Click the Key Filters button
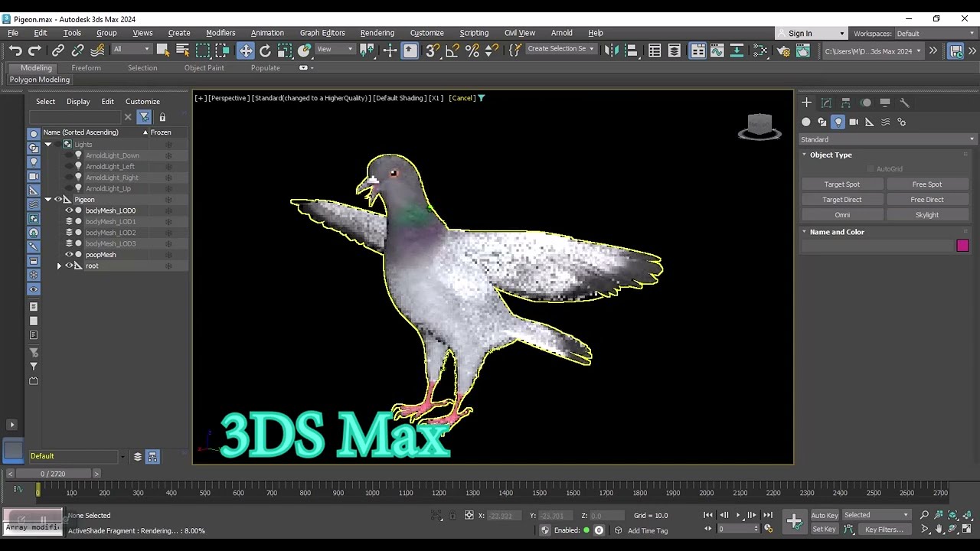This screenshot has height=551, width=980. (884, 530)
